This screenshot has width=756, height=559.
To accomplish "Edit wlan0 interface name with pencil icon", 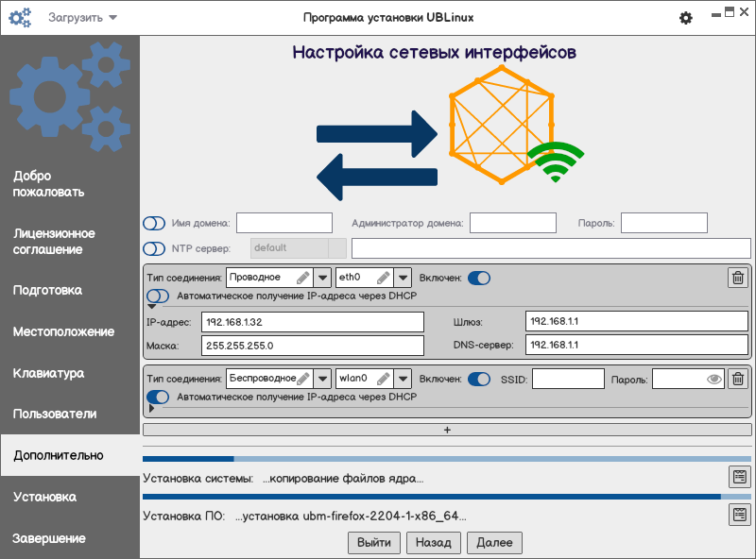I will pyautogui.click(x=384, y=379).
